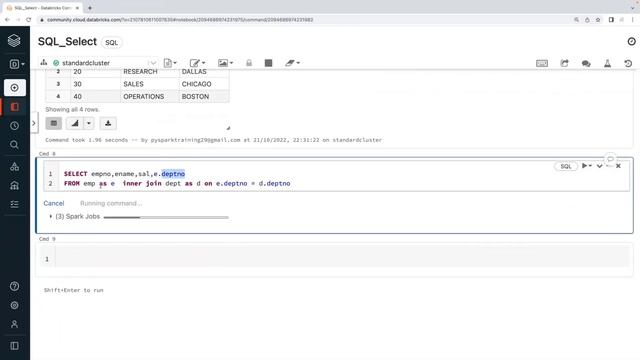Click the highlighted deptno in the query
Screen dimensions: 640x360
pos(173,174)
